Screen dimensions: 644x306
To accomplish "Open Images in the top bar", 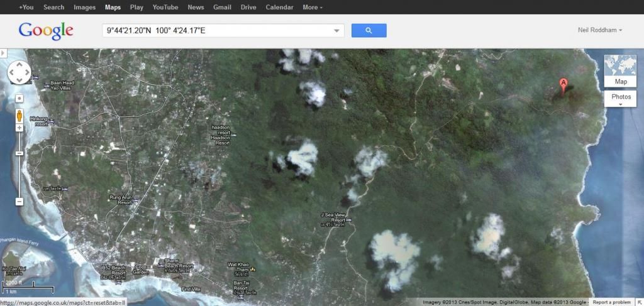I will (x=85, y=7).
